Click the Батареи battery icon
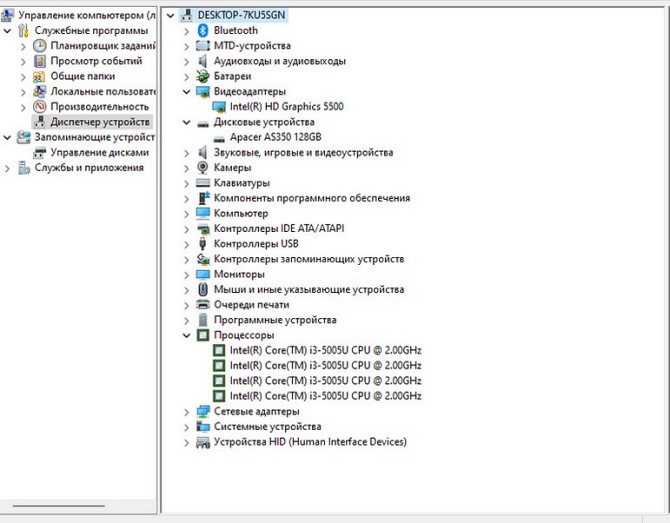This screenshot has height=523, width=670. pos(203,76)
